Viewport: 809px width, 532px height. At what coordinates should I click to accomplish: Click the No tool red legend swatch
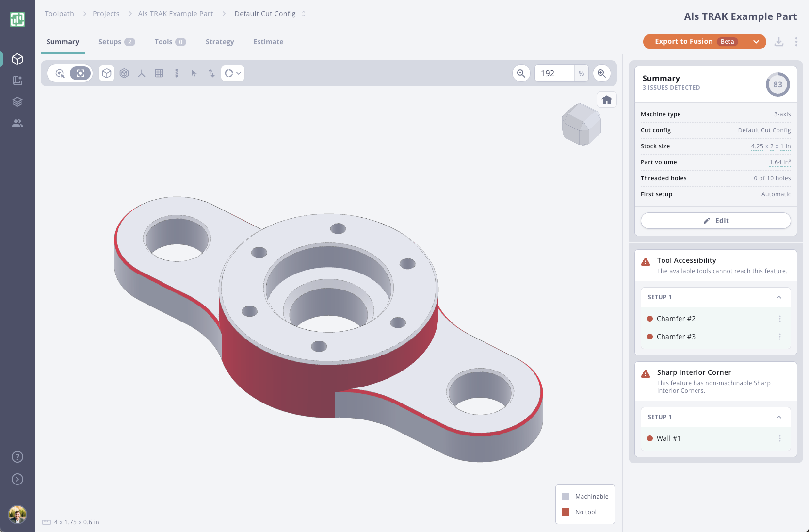[x=566, y=512]
